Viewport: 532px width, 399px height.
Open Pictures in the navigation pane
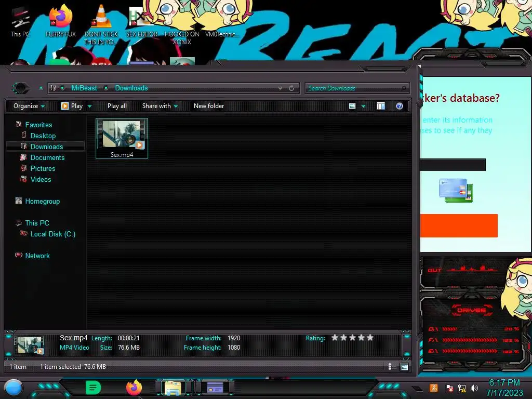43,168
